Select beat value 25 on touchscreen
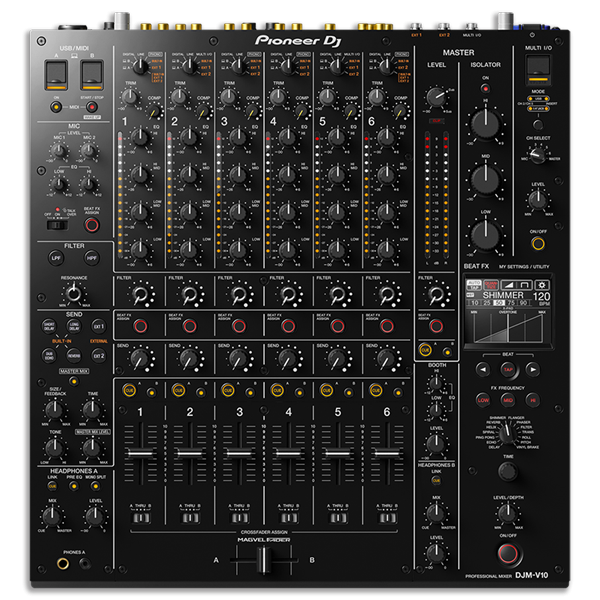The height and width of the screenshot is (600, 600). (x=487, y=303)
